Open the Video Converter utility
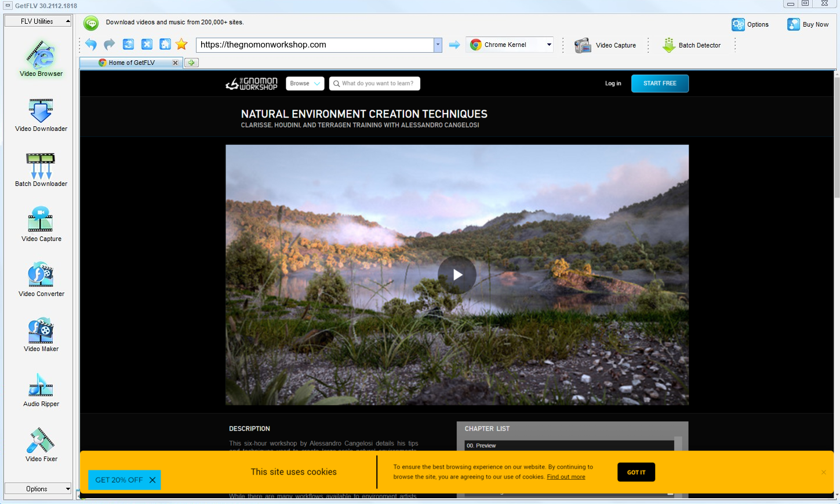The width and height of the screenshot is (840, 504). [x=41, y=279]
